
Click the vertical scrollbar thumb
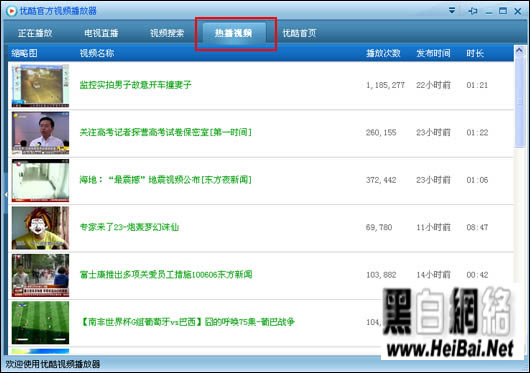click(520, 101)
